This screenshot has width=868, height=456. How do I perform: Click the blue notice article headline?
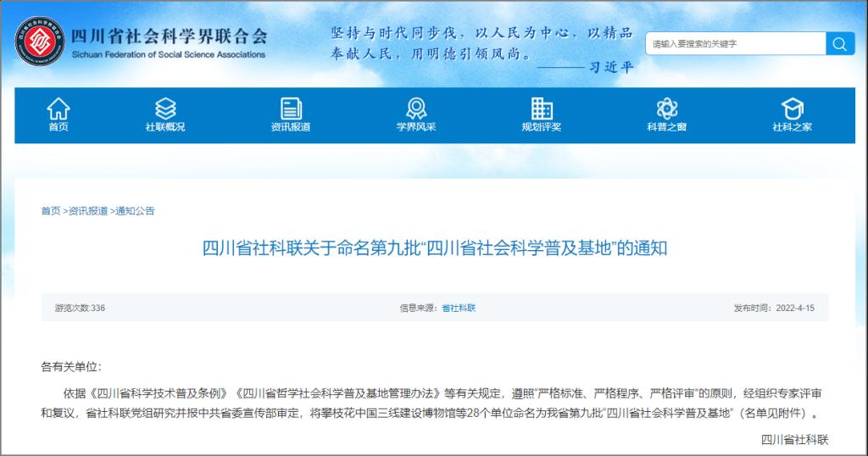(x=434, y=248)
